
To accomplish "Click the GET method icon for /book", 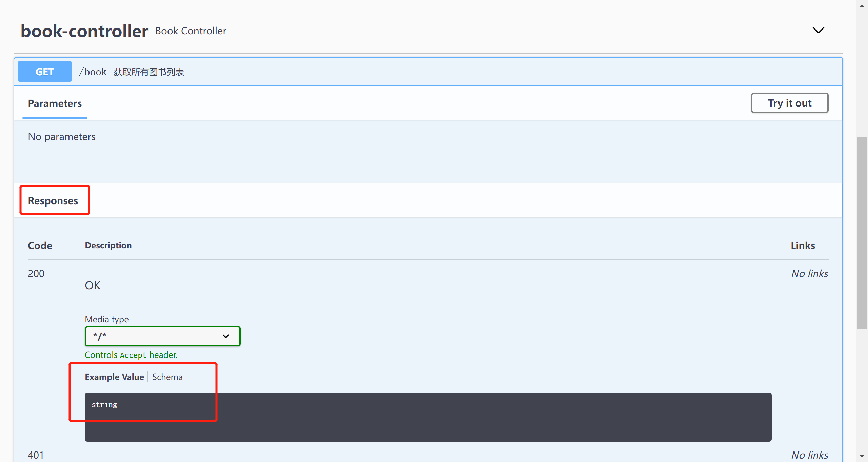I will 45,71.
